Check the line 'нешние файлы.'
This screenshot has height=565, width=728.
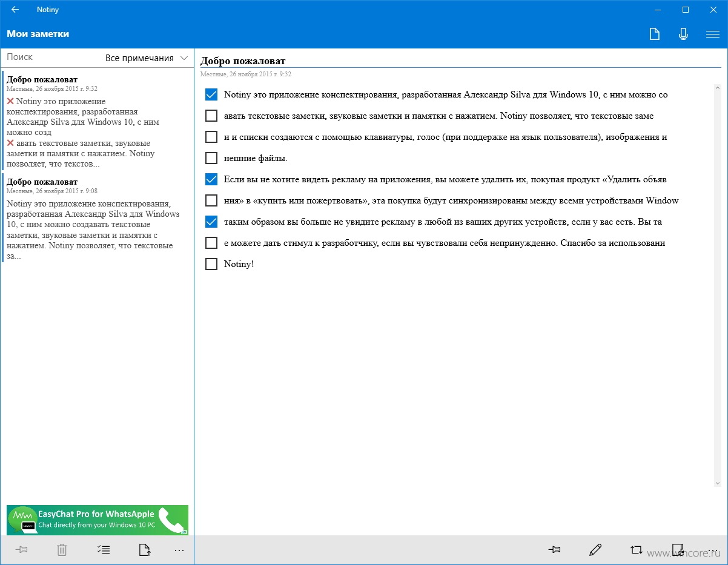(x=211, y=158)
